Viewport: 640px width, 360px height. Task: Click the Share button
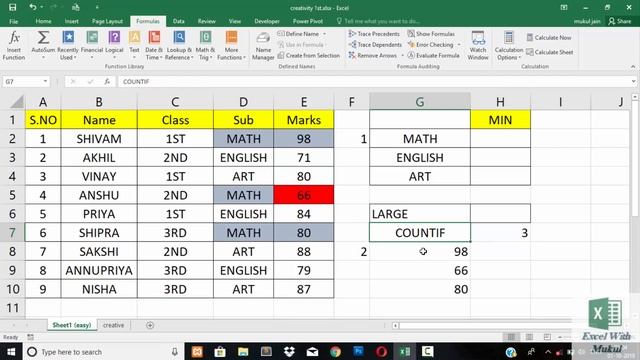tap(620, 21)
